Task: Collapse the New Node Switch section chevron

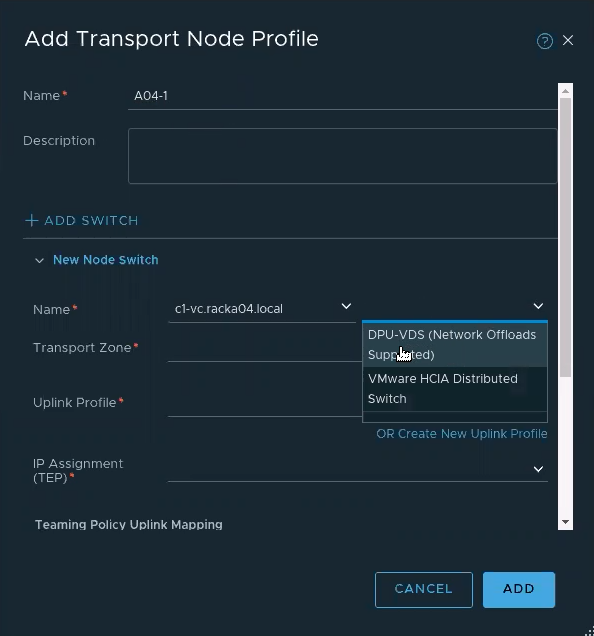Action: [x=39, y=260]
